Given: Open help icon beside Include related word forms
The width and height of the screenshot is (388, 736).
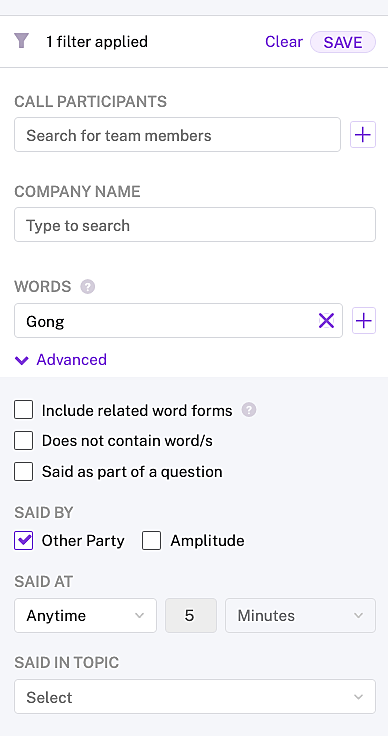Looking at the screenshot, I should tap(249, 410).
